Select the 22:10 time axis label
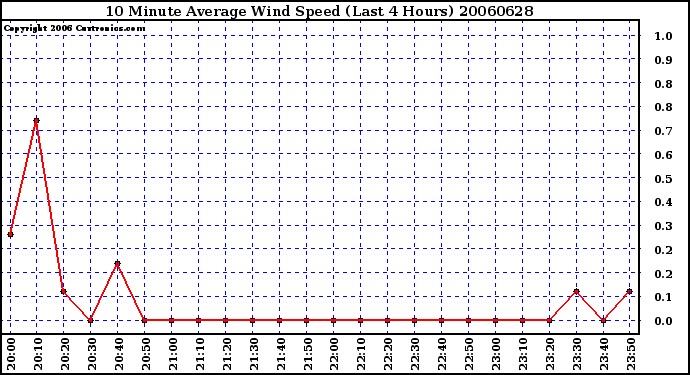 pos(361,354)
